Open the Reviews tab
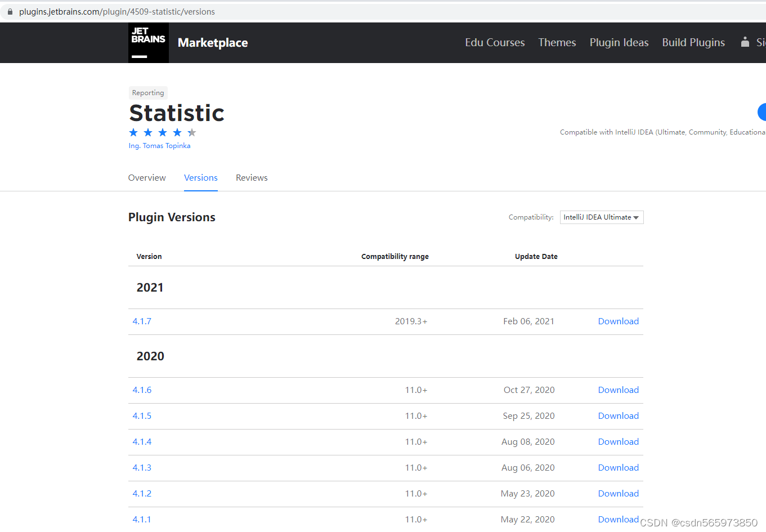Image resolution: width=766 pixels, height=532 pixels. coord(252,178)
